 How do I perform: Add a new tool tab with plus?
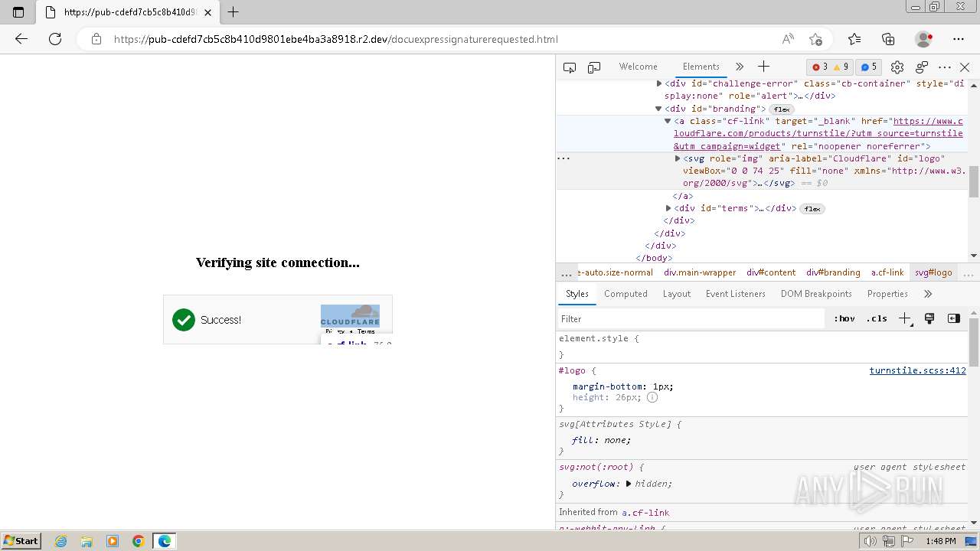coord(763,67)
